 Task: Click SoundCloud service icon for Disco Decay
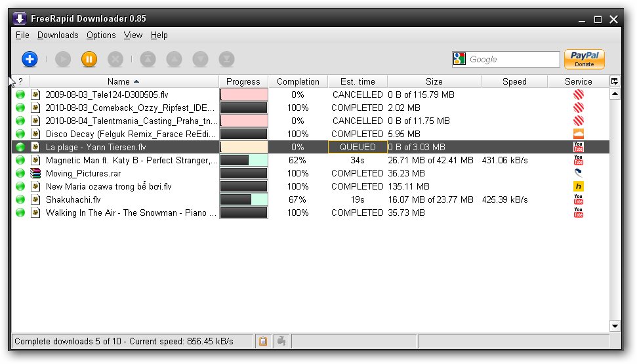pyautogui.click(x=579, y=134)
